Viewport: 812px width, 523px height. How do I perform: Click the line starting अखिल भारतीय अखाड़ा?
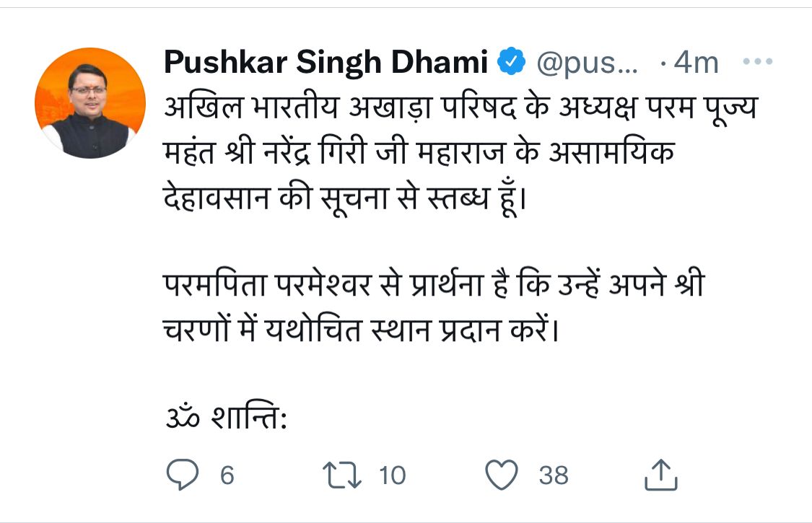461,107
